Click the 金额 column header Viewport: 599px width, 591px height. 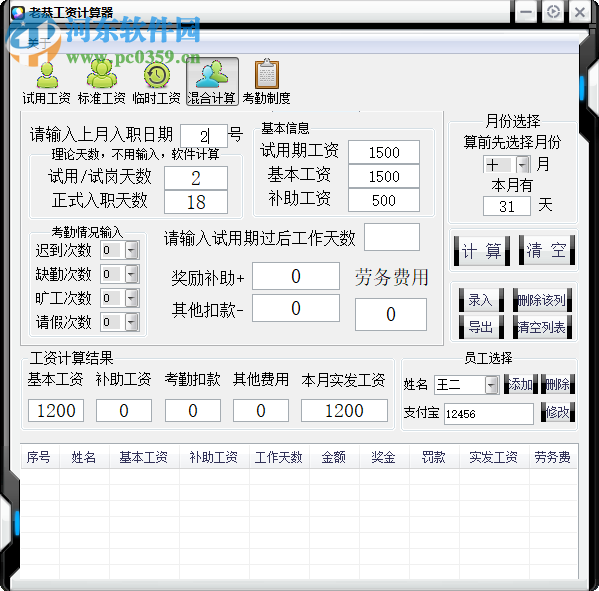click(x=334, y=457)
